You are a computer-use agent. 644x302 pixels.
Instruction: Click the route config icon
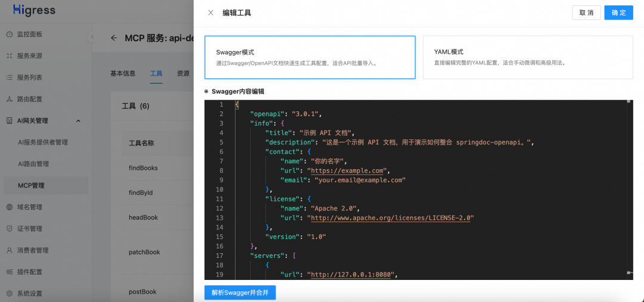pos(10,99)
